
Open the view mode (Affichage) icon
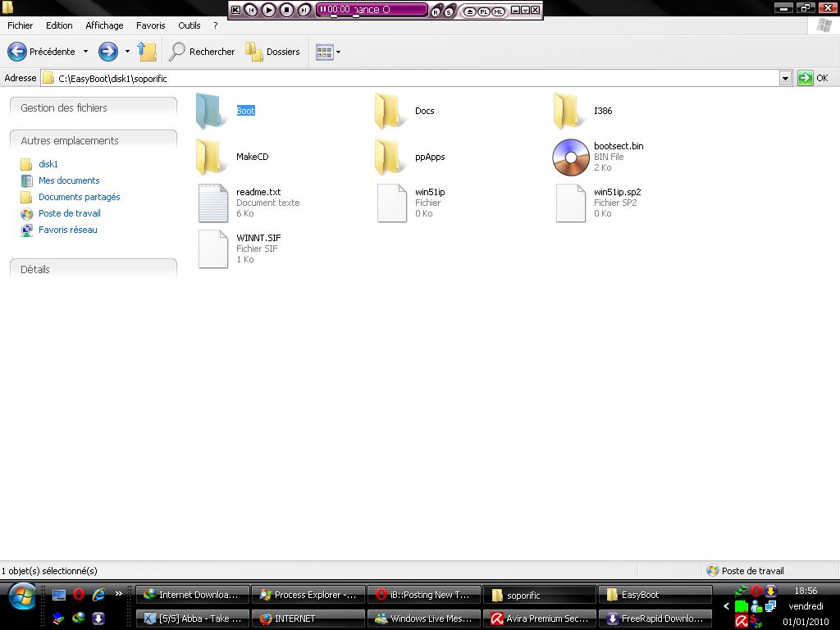[x=324, y=52]
